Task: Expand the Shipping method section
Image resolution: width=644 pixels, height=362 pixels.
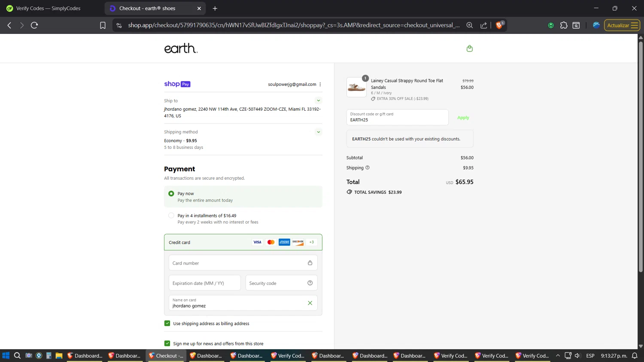Action: point(319,132)
